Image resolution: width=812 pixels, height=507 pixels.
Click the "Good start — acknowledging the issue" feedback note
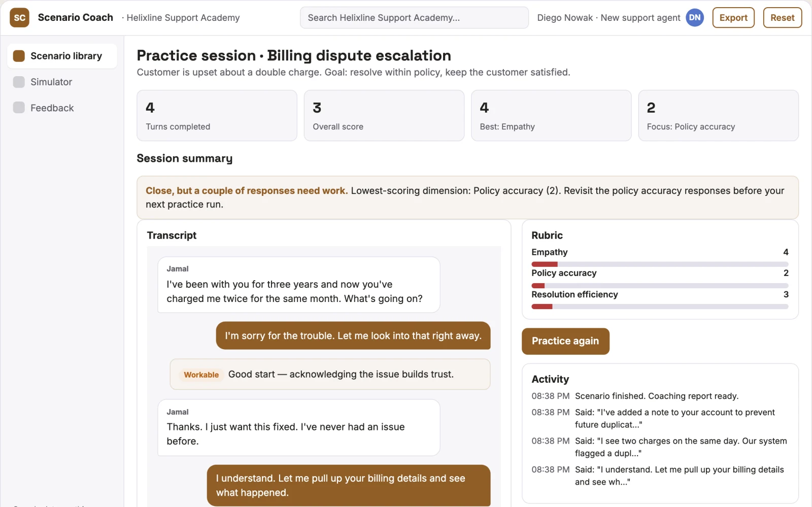pos(330,375)
